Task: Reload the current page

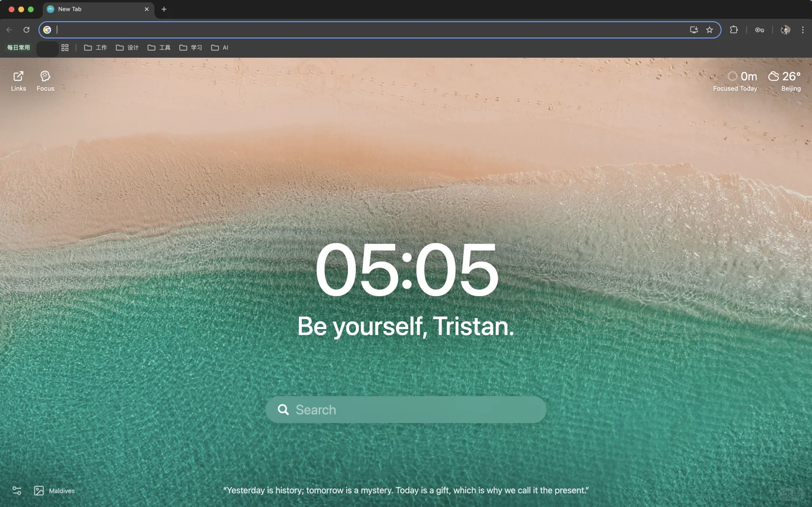Action: [27, 30]
